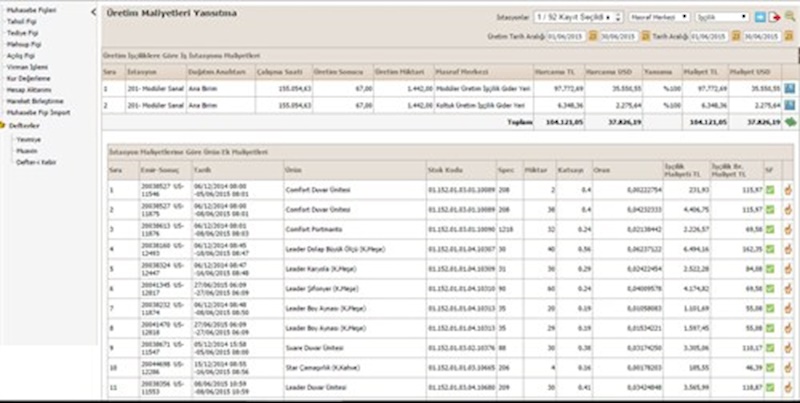Click Üretim Tarih Aralığı start date field
800x403 pixels.
[x=566, y=37]
